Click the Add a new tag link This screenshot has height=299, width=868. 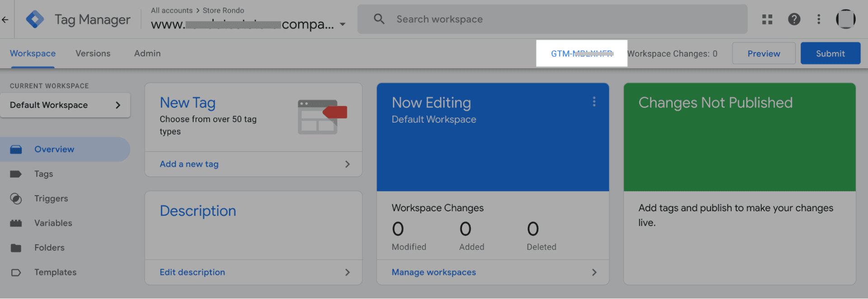click(x=189, y=164)
